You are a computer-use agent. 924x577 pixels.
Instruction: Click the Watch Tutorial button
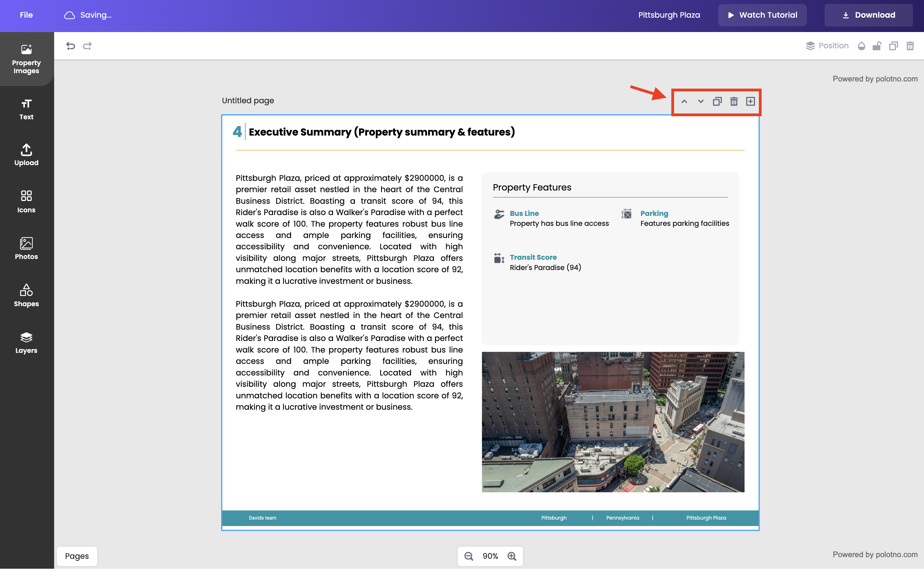pyautogui.click(x=762, y=15)
